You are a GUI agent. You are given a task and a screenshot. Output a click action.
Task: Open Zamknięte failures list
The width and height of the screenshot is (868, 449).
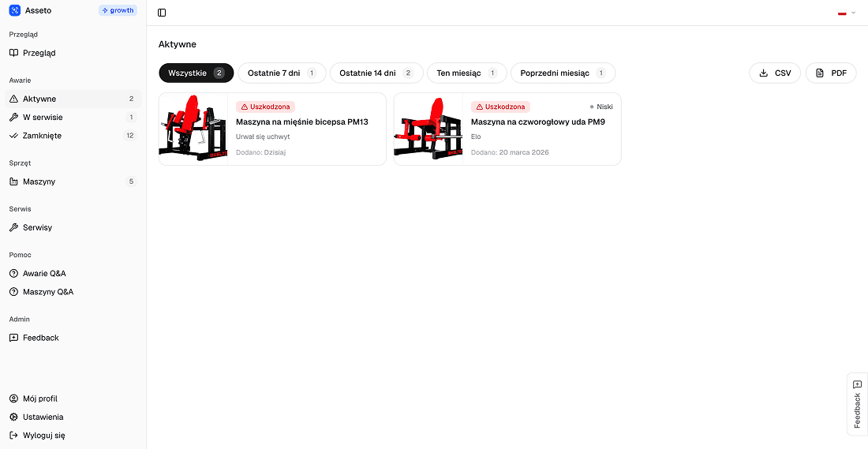[42, 136]
